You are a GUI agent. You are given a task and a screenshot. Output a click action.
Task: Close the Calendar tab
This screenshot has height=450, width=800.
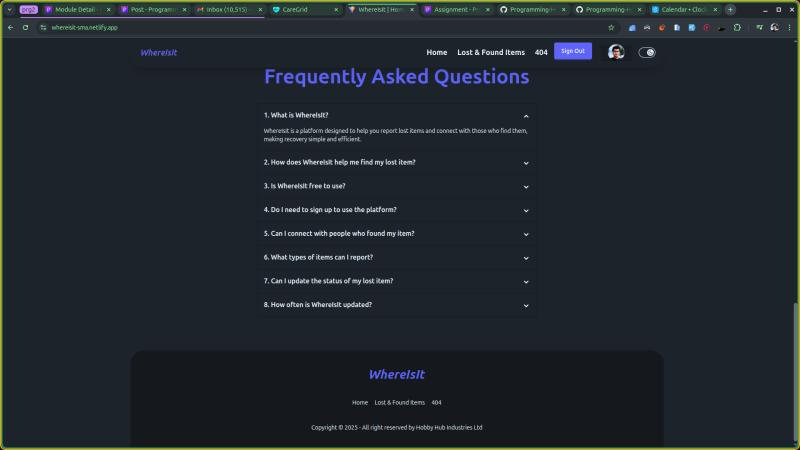pos(715,10)
